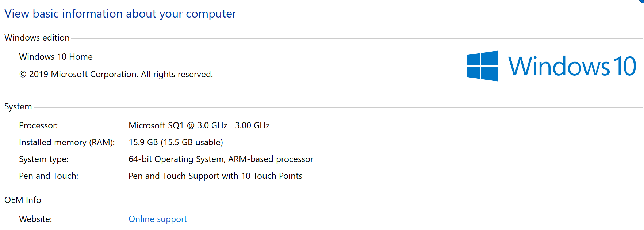Click the 2019 Microsoft Corporation copyright line

tap(116, 74)
